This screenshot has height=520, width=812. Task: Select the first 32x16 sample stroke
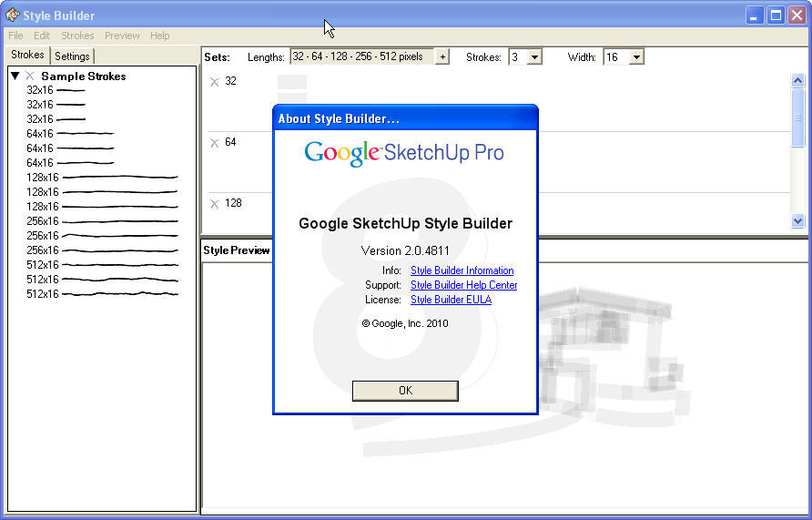coord(56,90)
